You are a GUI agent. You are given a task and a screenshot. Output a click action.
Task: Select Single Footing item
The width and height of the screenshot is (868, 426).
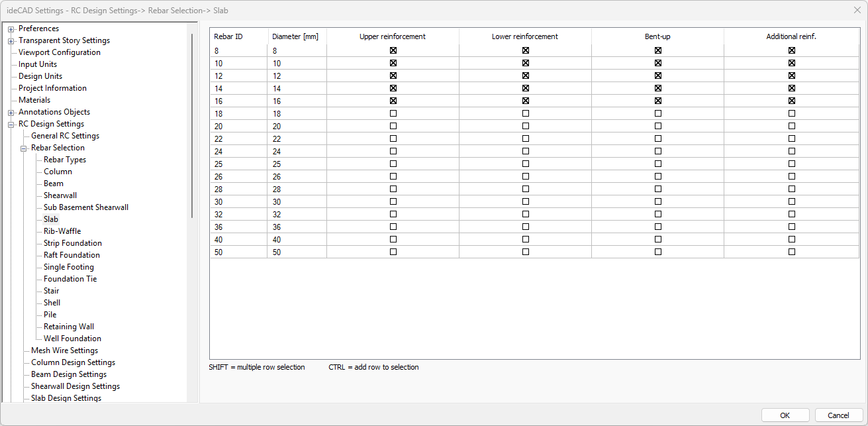click(x=69, y=267)
